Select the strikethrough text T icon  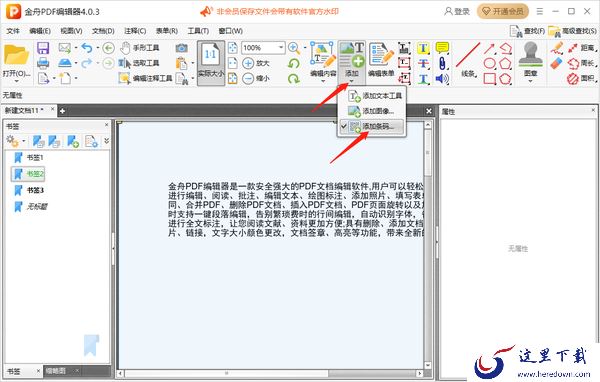(x=423, y=64)
